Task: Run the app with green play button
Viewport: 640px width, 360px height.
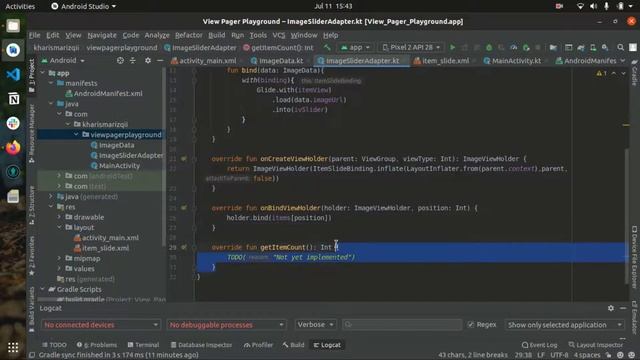Action: click(x=452, y=47)
